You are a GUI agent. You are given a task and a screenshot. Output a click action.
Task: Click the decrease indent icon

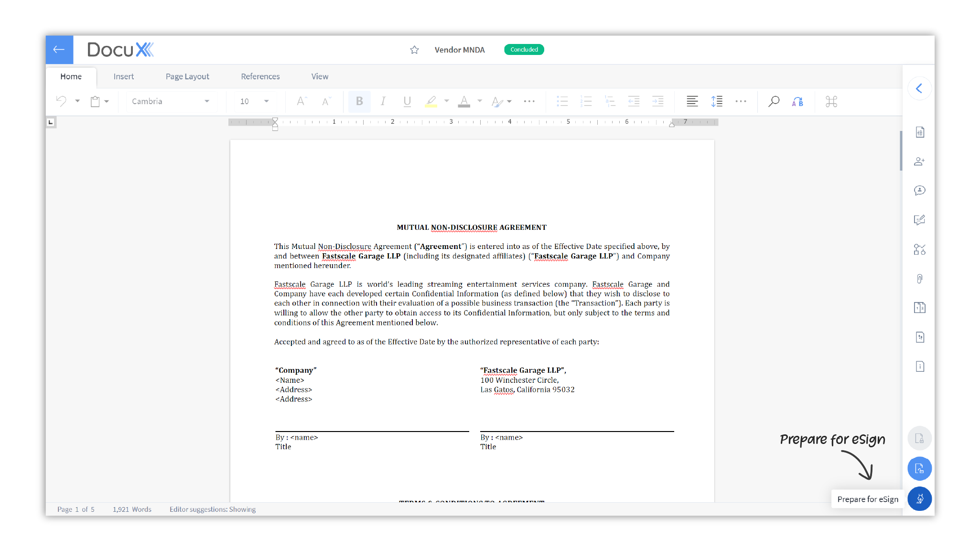pos(634,101)
